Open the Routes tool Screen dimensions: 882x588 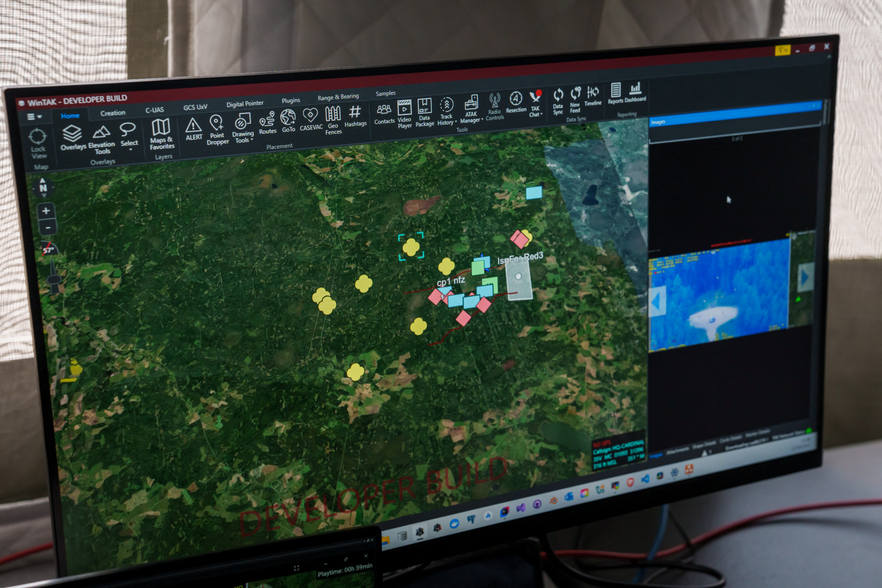tap(267, 123)
